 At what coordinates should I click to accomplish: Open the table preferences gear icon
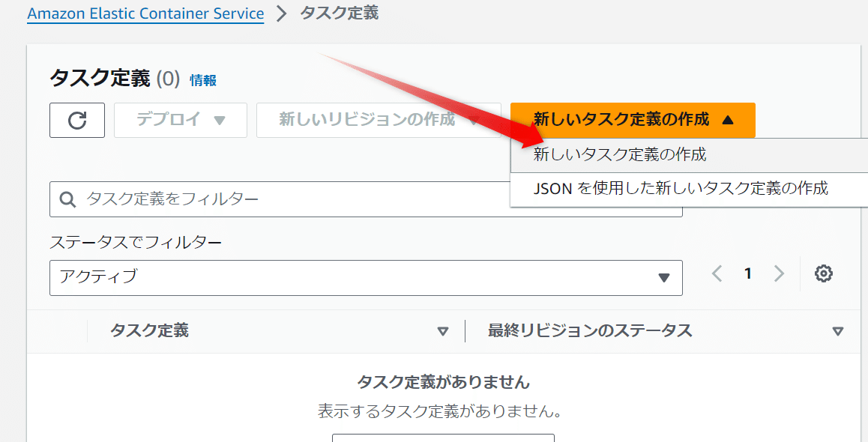(x=823, y=273)
